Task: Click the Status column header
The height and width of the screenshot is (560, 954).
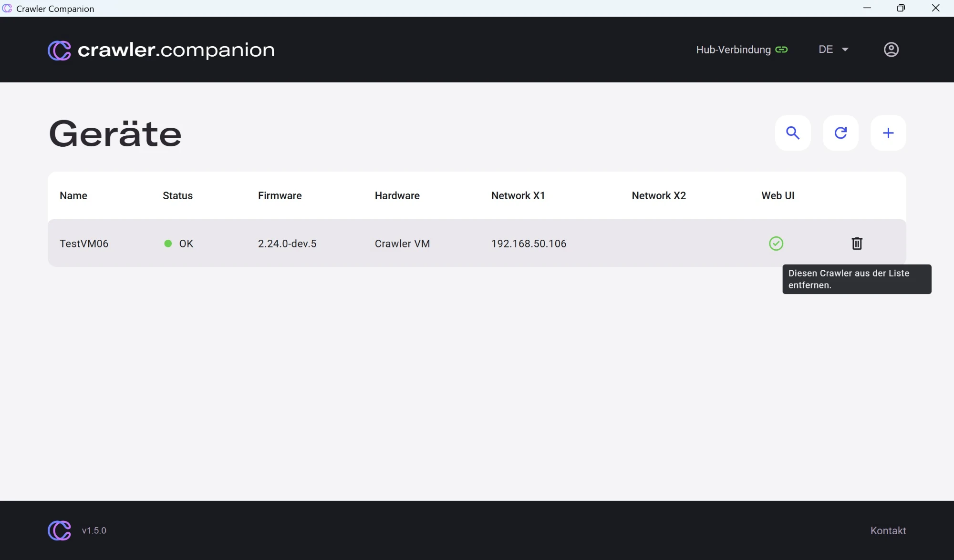Action: tap(177, 195)
